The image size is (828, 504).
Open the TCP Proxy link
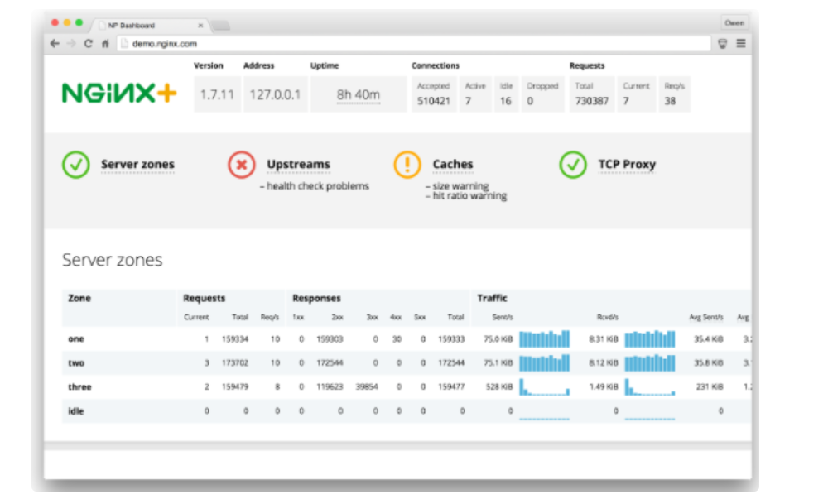point(627,165)
